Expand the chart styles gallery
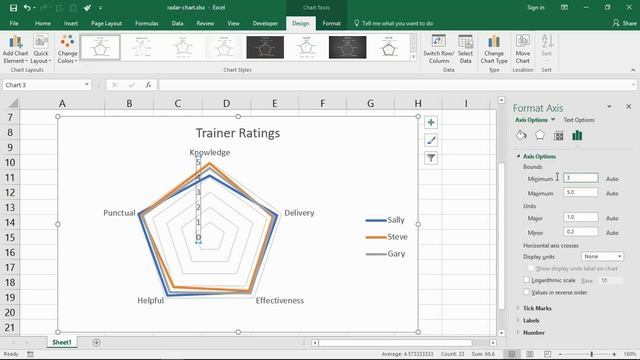640x360 pixels. (x=413, y=58)
